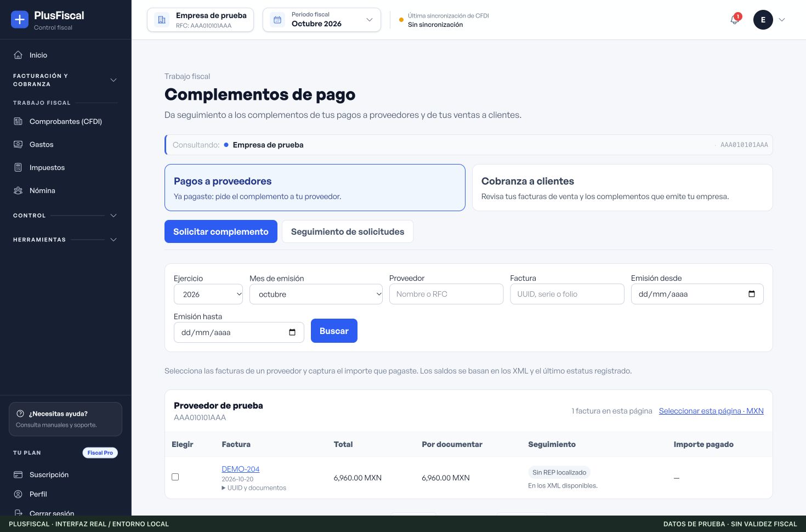
Task: Click the PlusFiscal plus logo icon
Action: (x=20, y=20)
